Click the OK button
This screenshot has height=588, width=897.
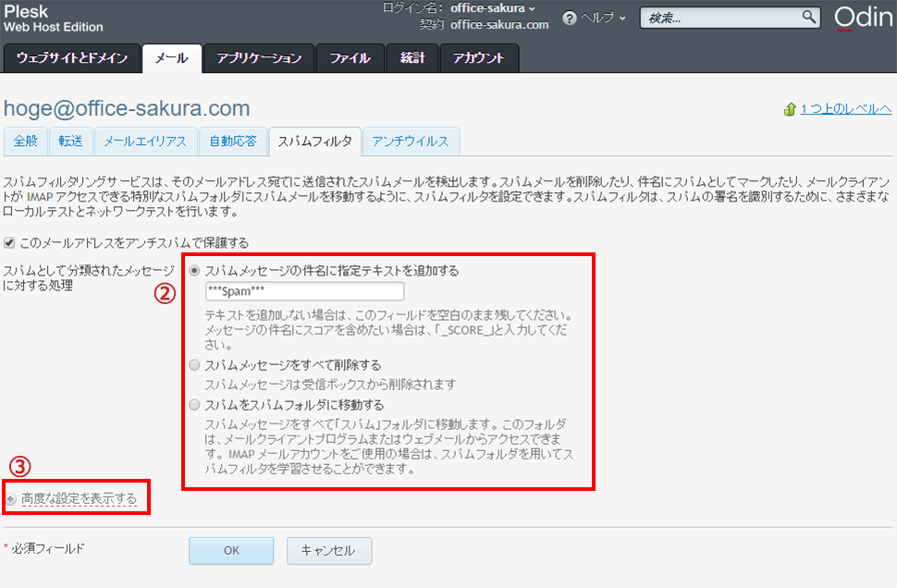coord(231,550)
